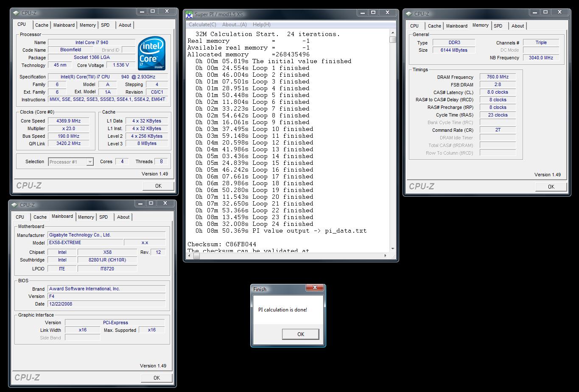579x392 pixels.
Task: Switch to SPD tab in Mainboard window
Action: 103,217
